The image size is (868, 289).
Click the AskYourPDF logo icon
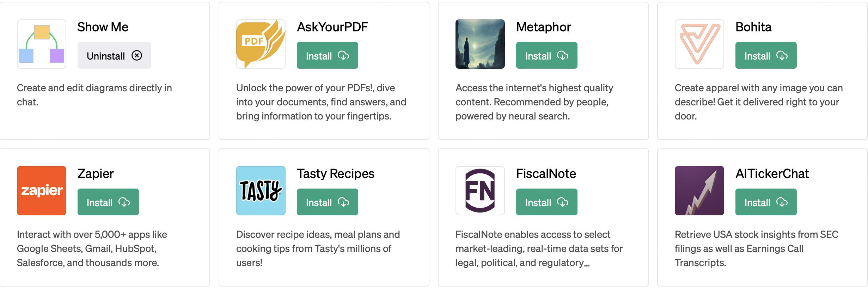pos(261,44)
